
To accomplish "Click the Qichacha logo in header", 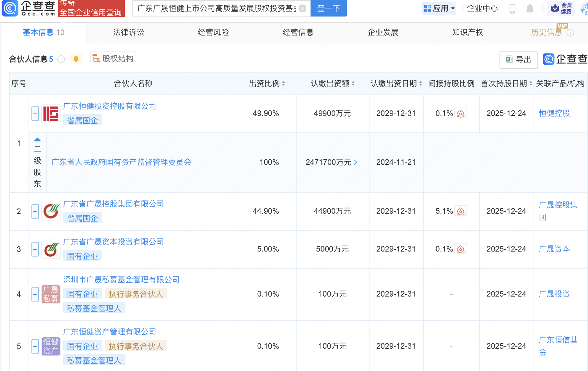I will pos(29,8).
